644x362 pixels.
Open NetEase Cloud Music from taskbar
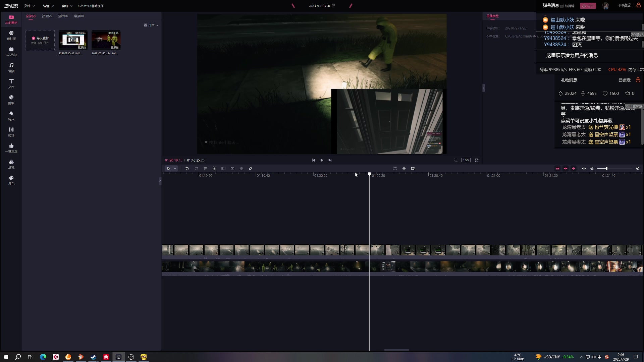pos(106,357)
